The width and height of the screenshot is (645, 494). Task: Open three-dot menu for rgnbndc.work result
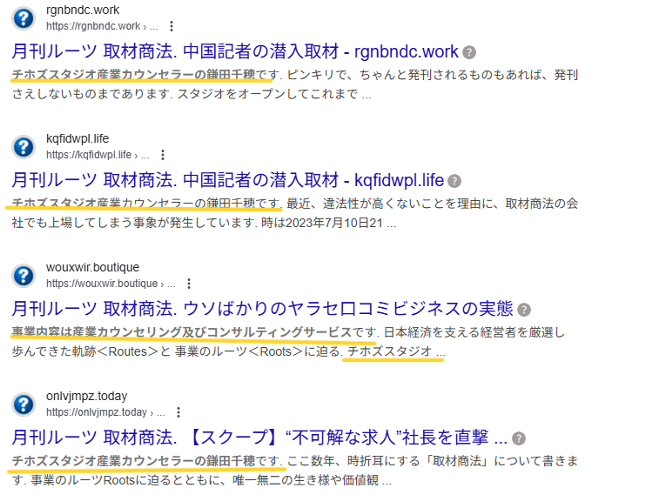click(x=172, y=26)
